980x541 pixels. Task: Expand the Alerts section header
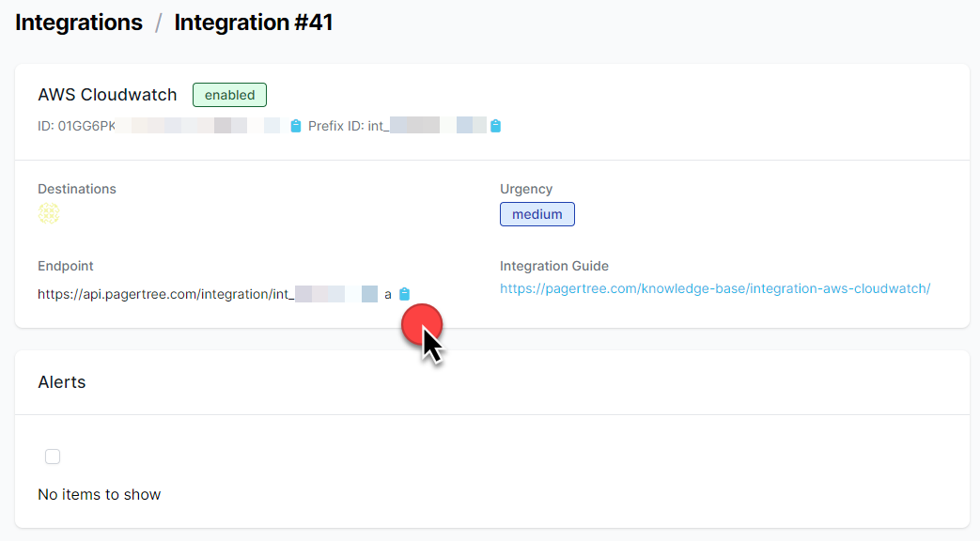61,382
